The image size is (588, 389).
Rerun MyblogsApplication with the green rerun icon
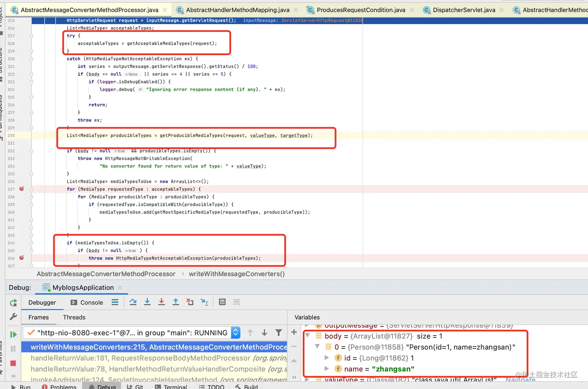click(x=13, y=303)
